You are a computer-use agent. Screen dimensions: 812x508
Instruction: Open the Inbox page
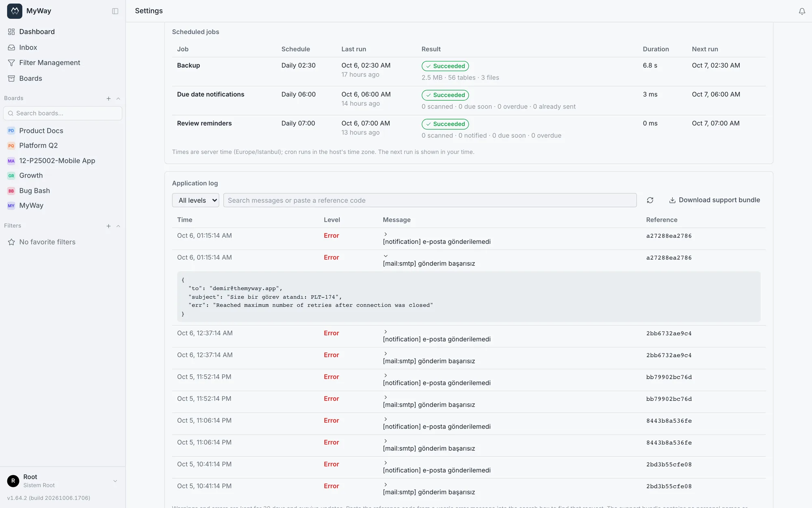point(28,48)
